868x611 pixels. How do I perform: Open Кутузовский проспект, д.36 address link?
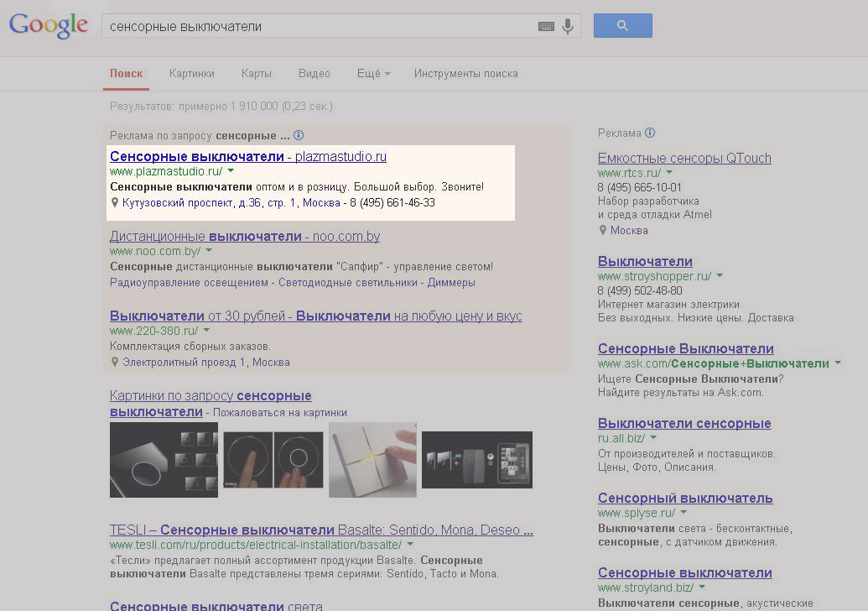[x=231, y=203]
